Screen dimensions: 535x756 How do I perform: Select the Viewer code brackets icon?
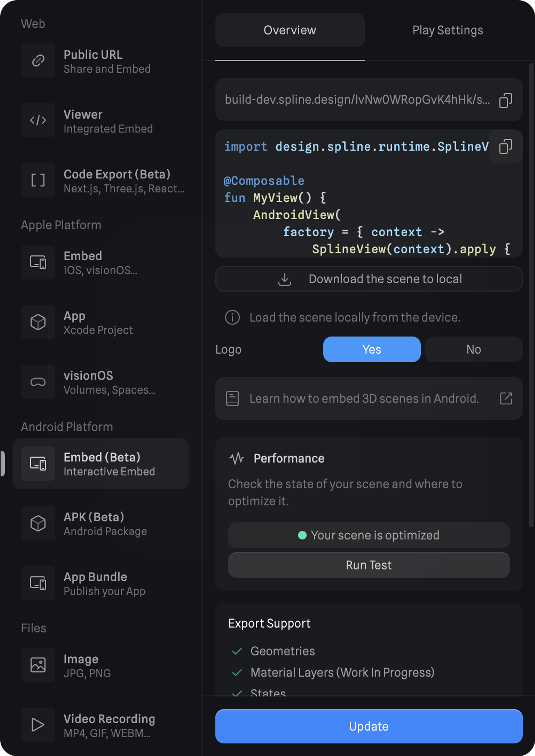(38, 120)
